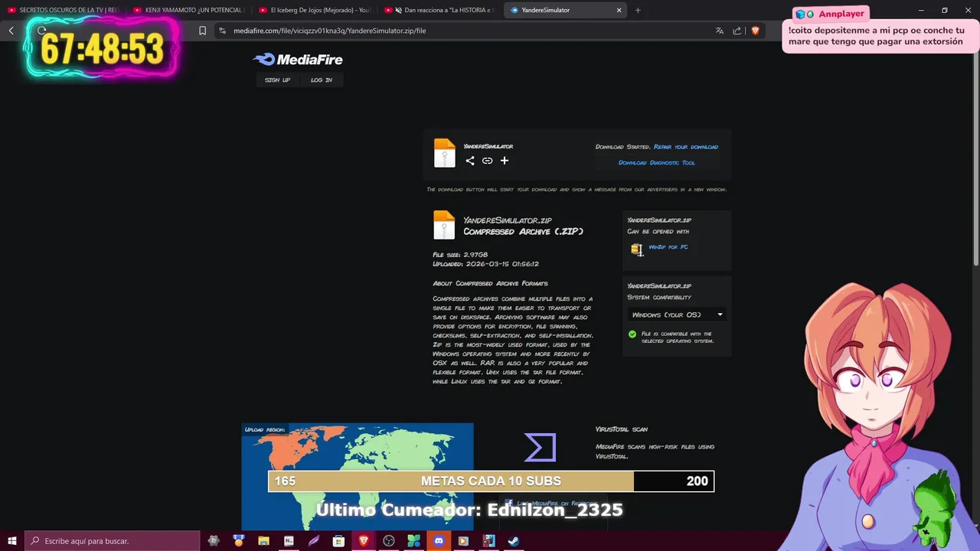This screenshot has height=551, width=980.
Task: Click the VirusTotal sigma logo
Action: click(x=540, y=448)
